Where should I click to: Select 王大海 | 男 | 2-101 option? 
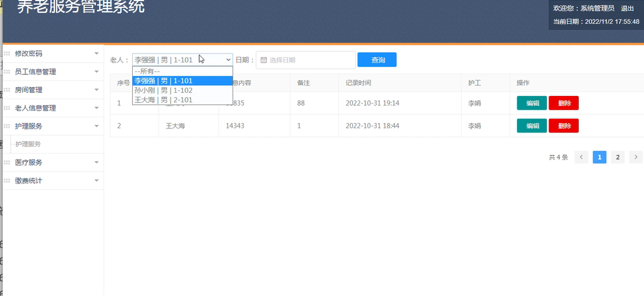click(182, 100)
